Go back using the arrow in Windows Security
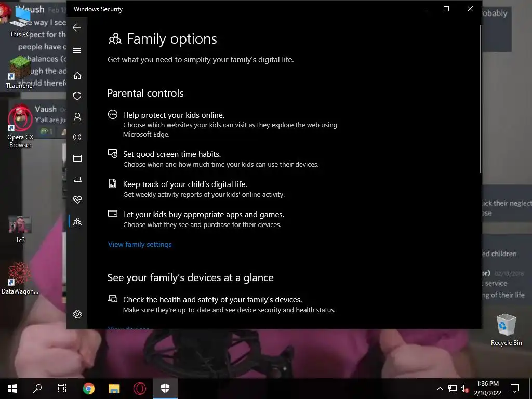This screenshot has height=399, width=532. (x=77, y=28)
